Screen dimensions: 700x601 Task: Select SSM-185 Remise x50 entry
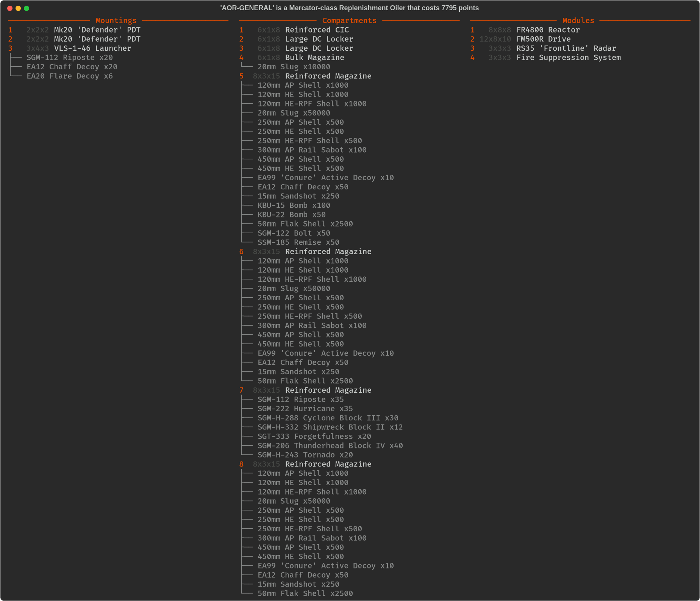(x=298, y=242)
